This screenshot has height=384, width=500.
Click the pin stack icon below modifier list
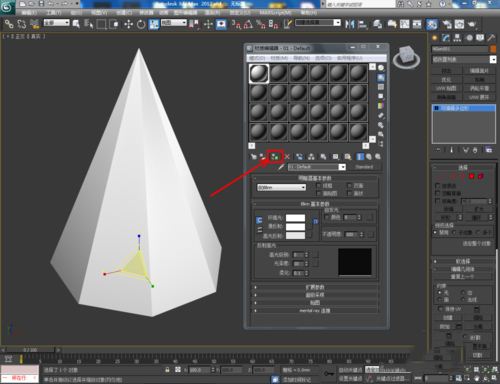[438, 150]
